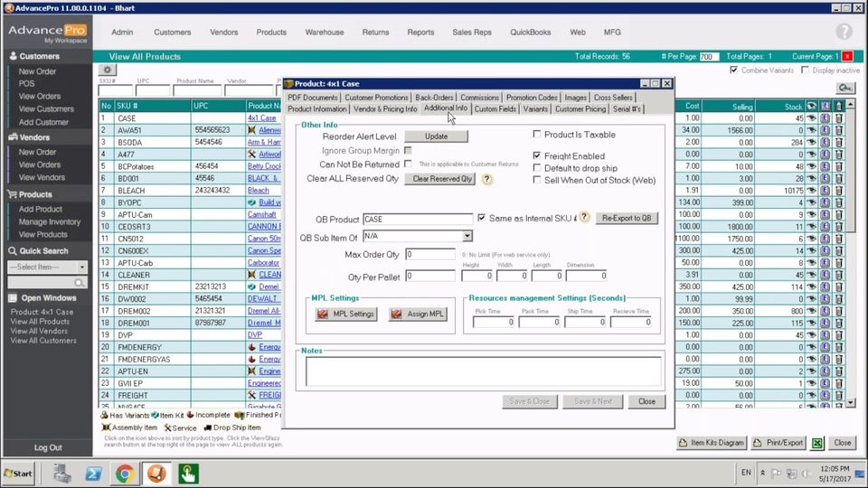The width and height of the screenshot is (868, 488).
Task: Click the Quick Search magnifier icon in sidebar
Action: click(x=80, y=283)
